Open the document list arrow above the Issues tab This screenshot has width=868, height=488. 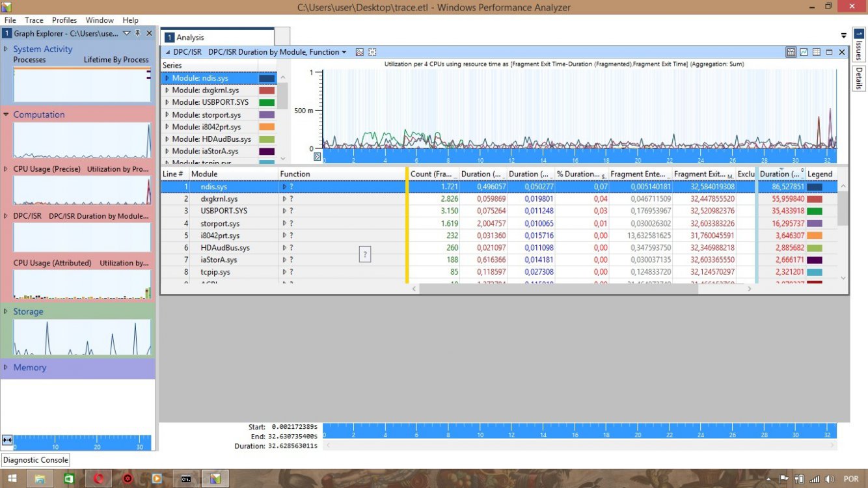click(844, 34)
